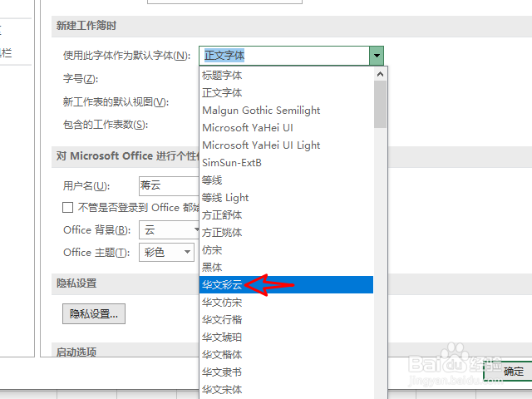
Task: Click the font list scrollbar thumb
Action: pos(381,104)
